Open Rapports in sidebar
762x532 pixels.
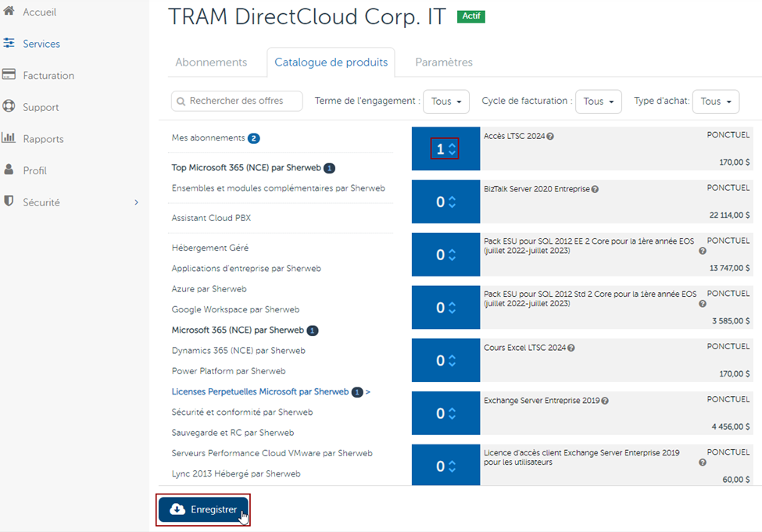click(43, 139)
